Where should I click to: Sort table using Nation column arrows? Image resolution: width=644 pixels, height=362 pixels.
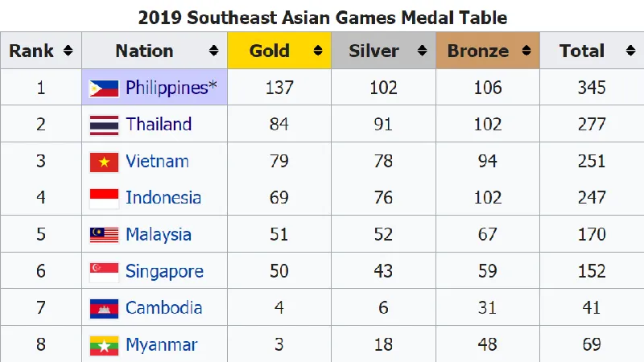click(x=213, y=51)
